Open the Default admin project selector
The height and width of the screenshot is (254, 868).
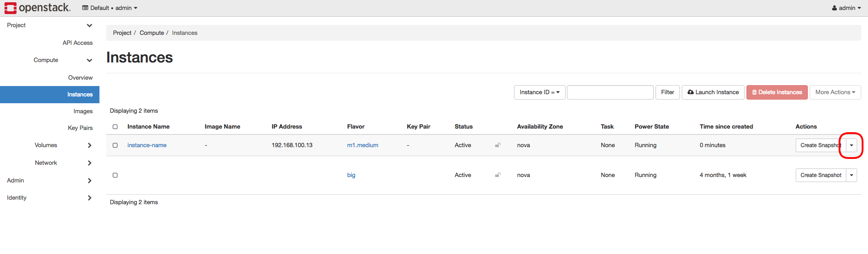tap(110, 8)
